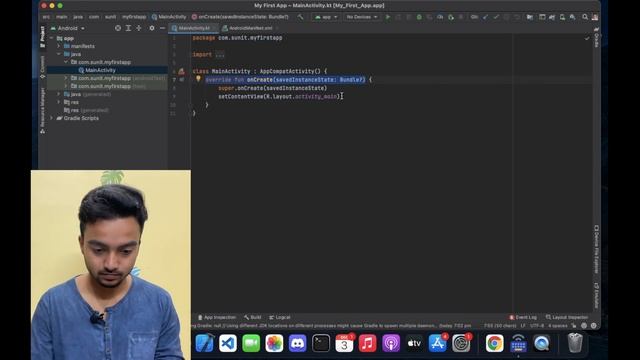
Task: Click the Select Opened File target icon
Action: click(x=118, y=28)
